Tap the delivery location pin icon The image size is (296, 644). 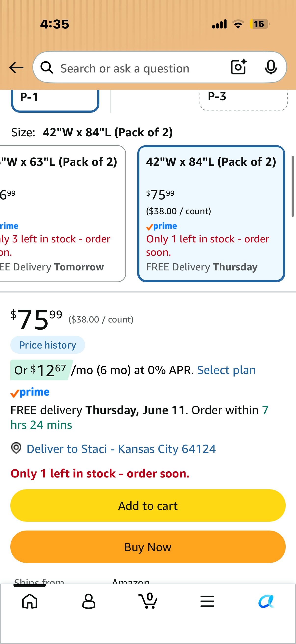(x=16, y=448)
